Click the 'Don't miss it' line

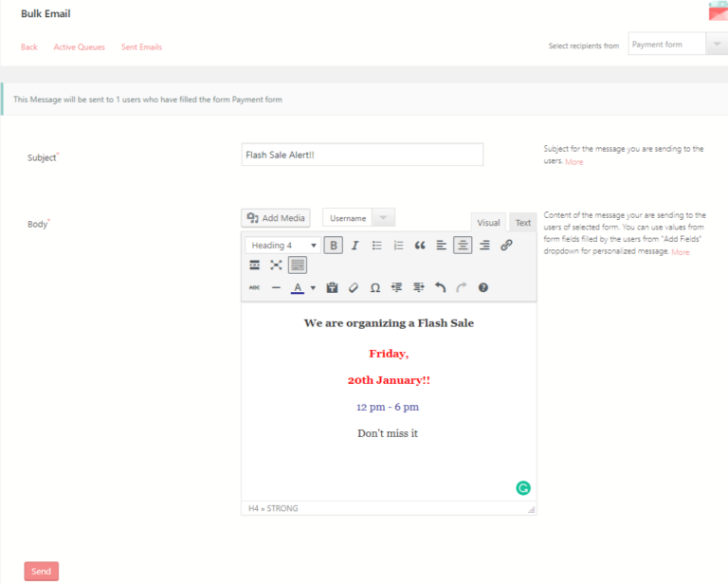pos(388,433)
